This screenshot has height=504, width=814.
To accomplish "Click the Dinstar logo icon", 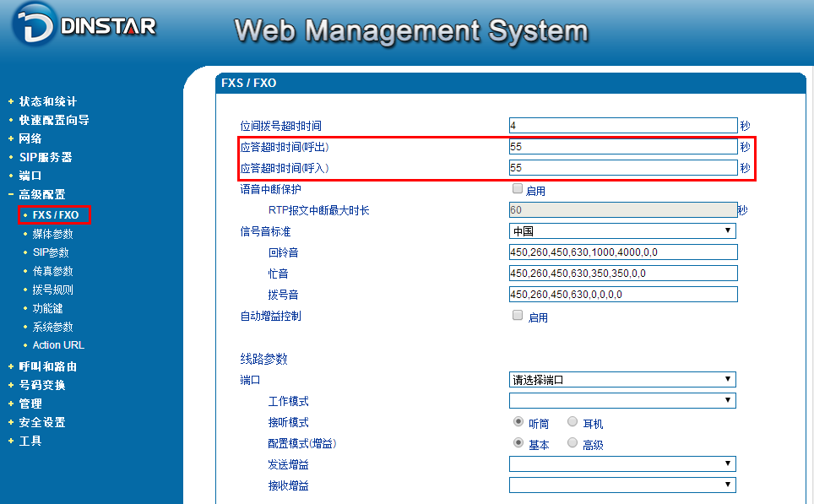I will pyautogui.click(x=34, y=24).
